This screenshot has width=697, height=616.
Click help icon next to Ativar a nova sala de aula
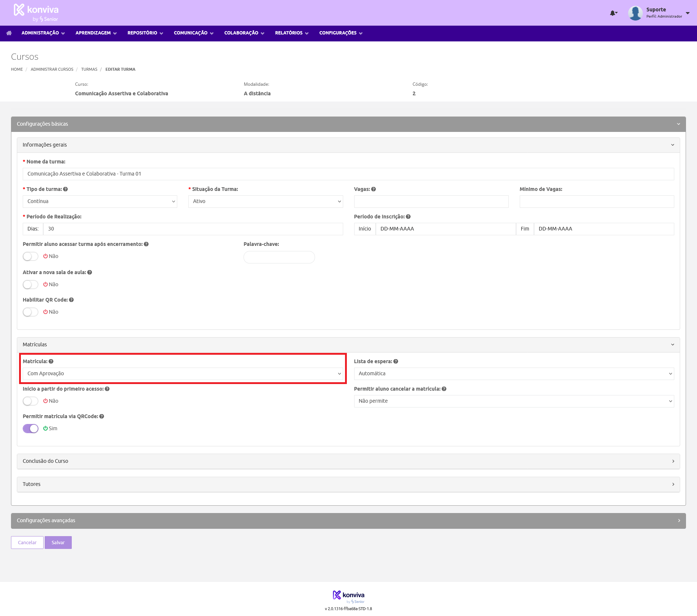tap(90, 272)
